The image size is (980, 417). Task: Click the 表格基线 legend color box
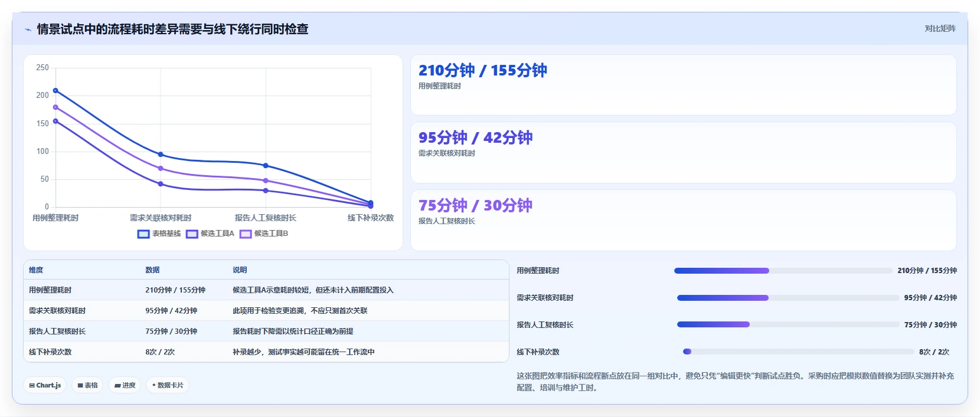coord(143,234)
